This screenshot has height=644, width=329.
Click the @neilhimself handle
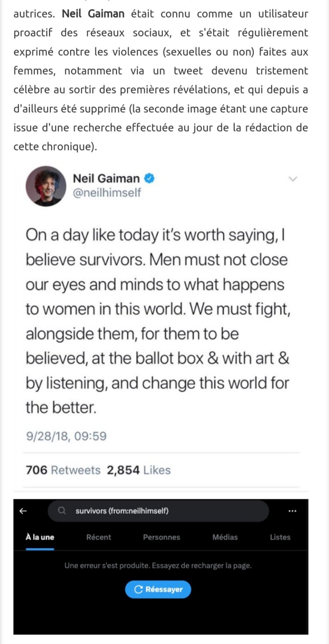click(107, 193)
